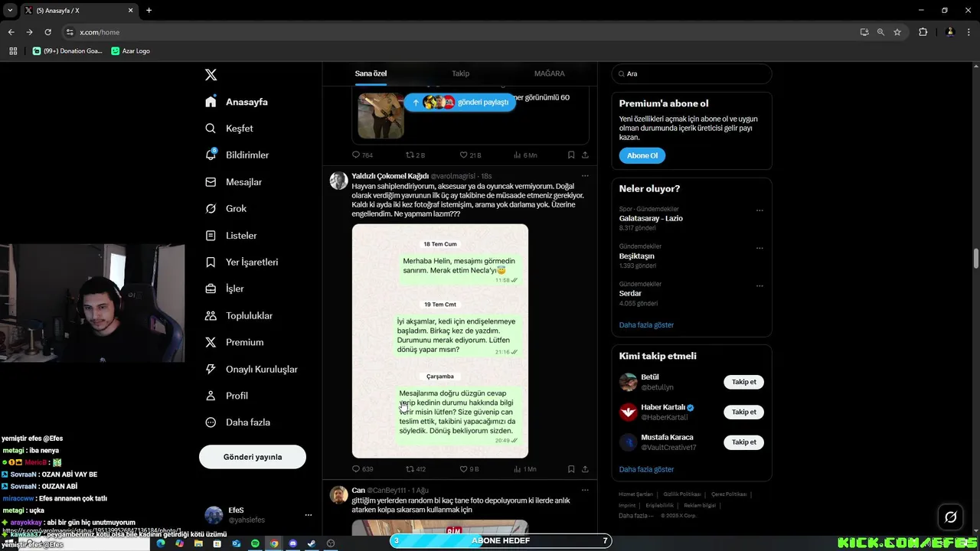Click the x.com/home address bar
Image resolution: width=980 pixels, height=551 pixels.
(459, 32)
